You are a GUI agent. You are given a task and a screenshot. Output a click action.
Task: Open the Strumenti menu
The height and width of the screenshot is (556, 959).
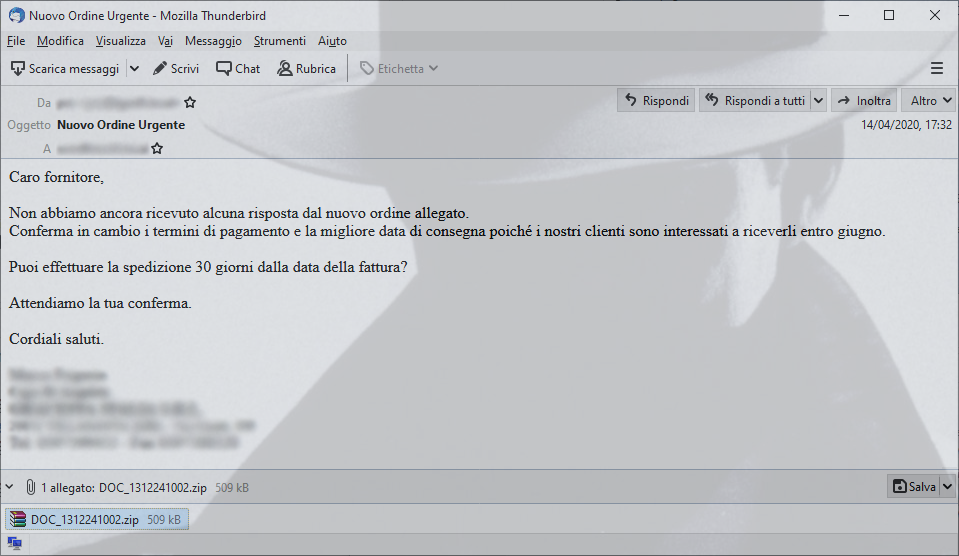[280, 41]
